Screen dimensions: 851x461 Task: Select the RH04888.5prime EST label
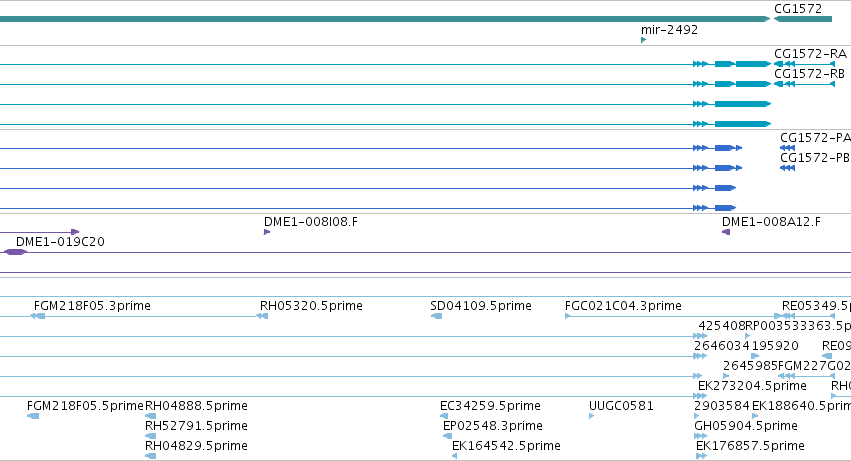point(196,406)
